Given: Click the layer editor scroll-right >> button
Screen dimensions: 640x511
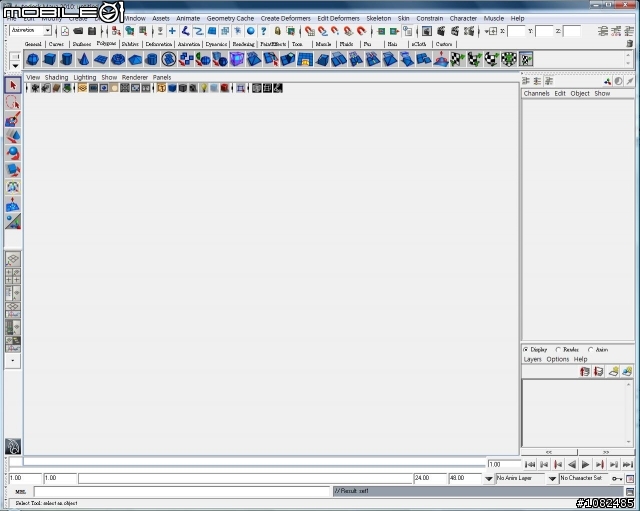Looking at the screenshot, I should click(606, 452).
